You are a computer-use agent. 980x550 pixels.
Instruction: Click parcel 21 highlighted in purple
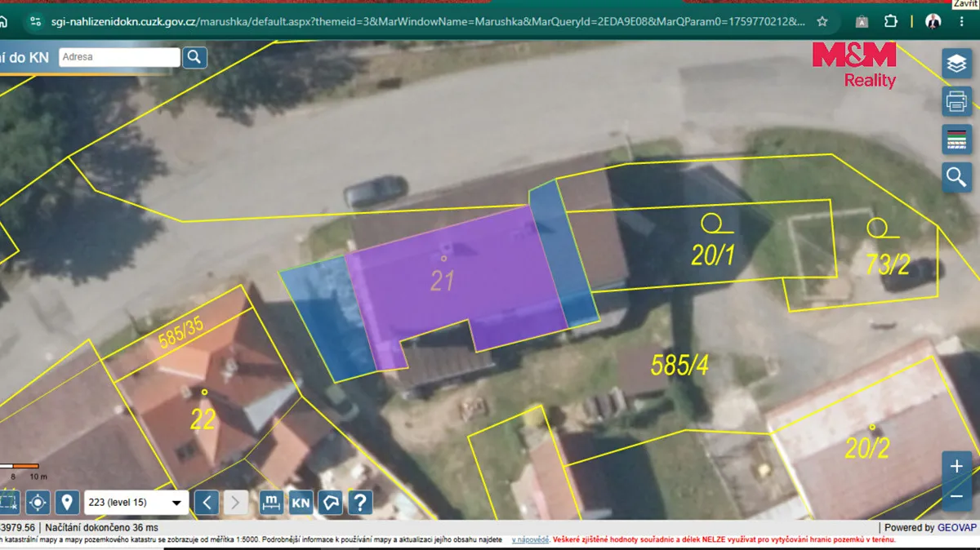pos(457,277)
